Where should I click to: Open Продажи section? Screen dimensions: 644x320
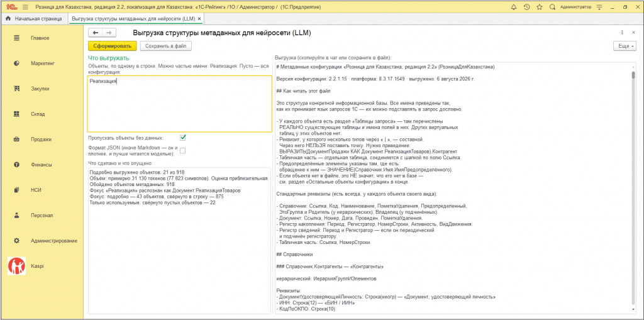tap(41, 140)
